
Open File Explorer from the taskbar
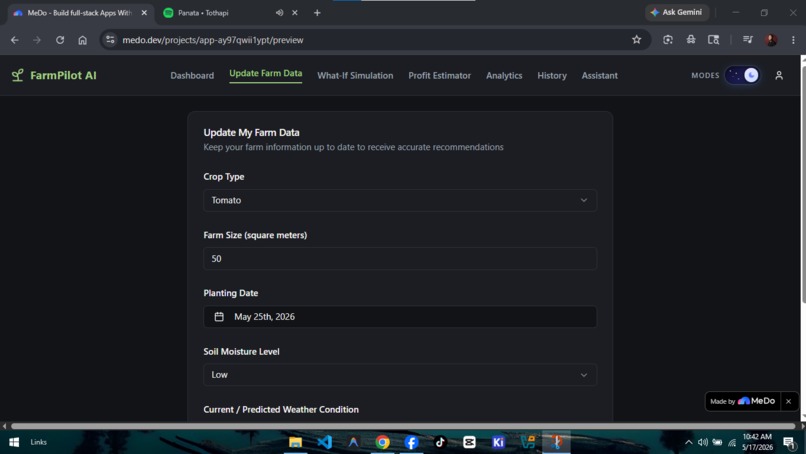pos(295,442)
